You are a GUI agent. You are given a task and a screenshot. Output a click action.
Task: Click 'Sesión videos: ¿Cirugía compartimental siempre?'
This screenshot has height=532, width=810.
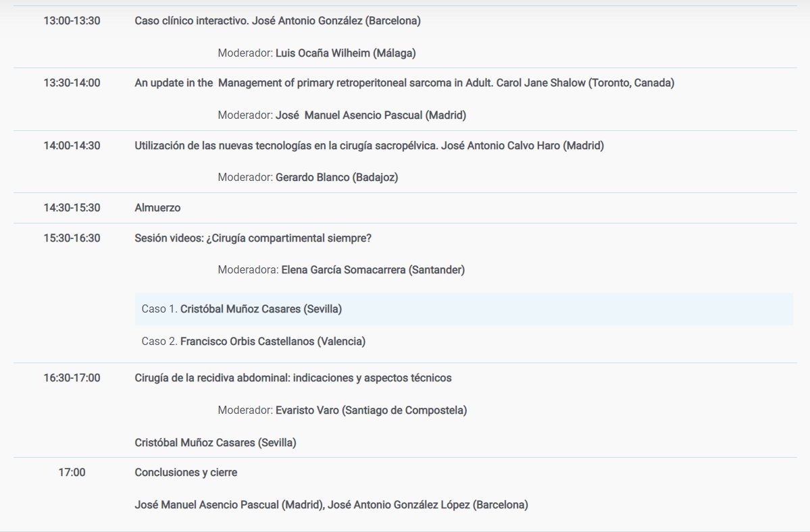point(253,238)
